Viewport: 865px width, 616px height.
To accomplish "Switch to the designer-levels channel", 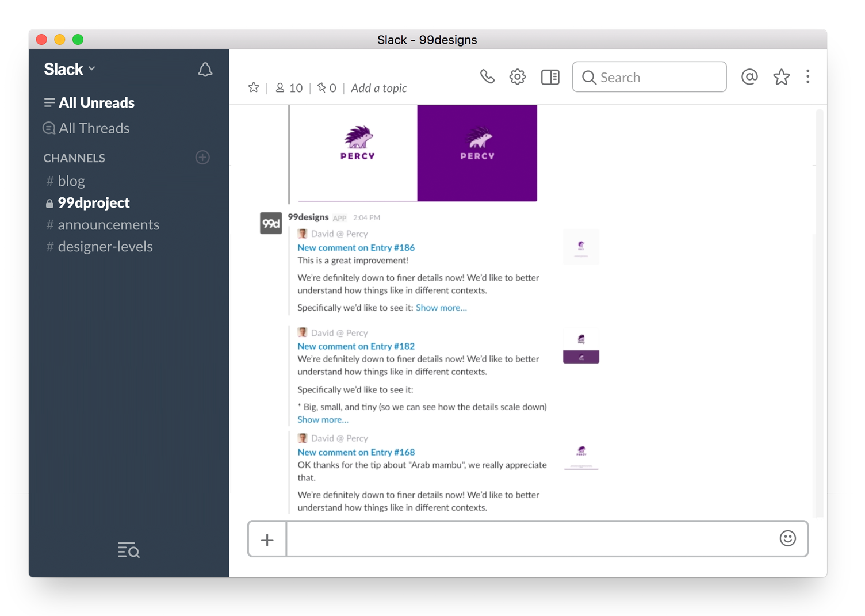I will [105, 247].
